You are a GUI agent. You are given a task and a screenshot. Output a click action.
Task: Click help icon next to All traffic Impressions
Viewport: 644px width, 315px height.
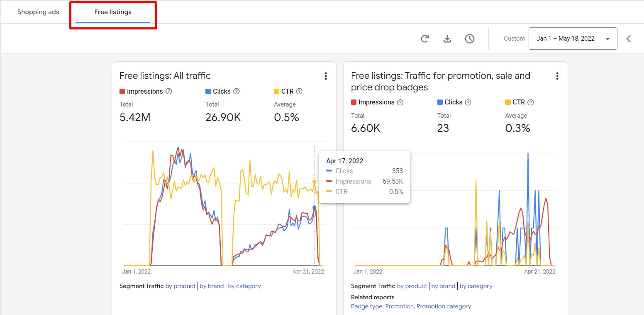[169, 91]
